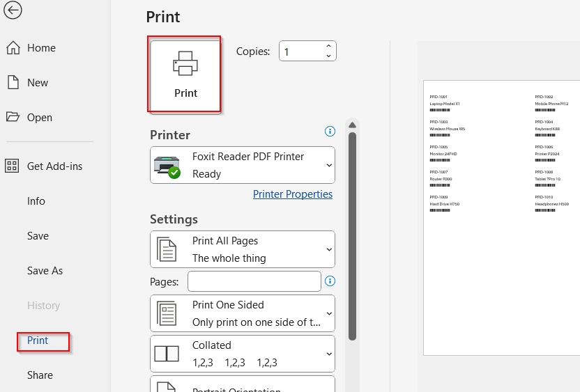Screen dimensions: 580x392
Task: Click inside the Copies number field
Action: click(x=301, y=51)
